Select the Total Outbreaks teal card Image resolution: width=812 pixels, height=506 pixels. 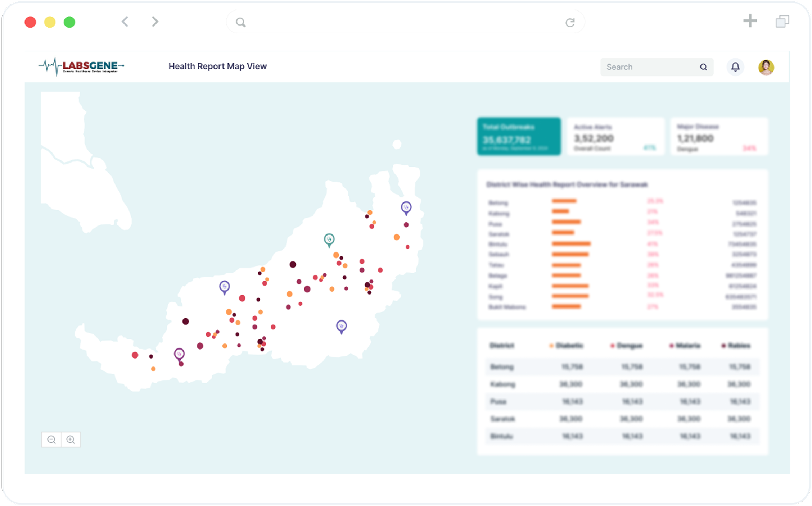coord(519,137)
